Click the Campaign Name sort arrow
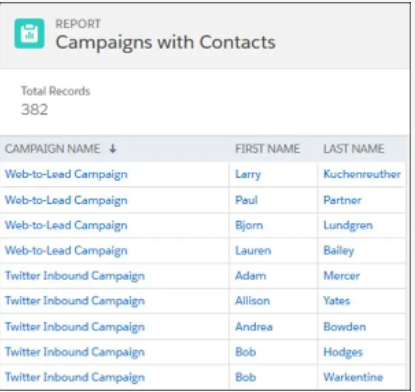This screenshot has width=415, height=392. point(113,149)
